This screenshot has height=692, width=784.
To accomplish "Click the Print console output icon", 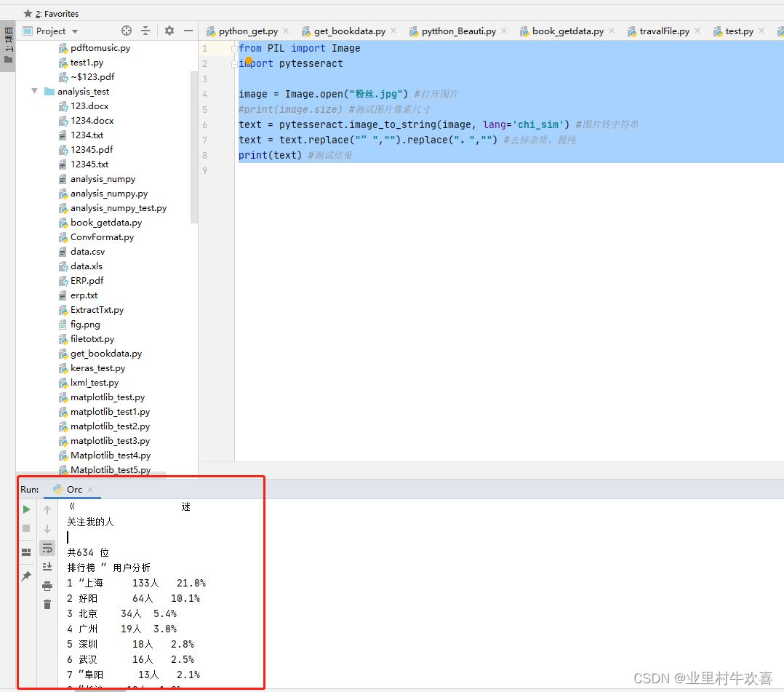I will pyautogui.click(x=47, y=586).
